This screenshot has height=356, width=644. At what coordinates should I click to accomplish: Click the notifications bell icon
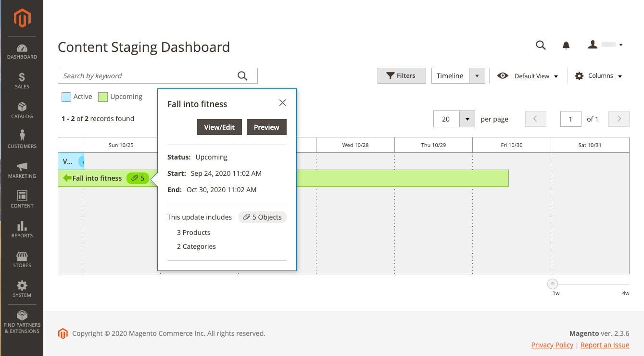pos(566,45)
